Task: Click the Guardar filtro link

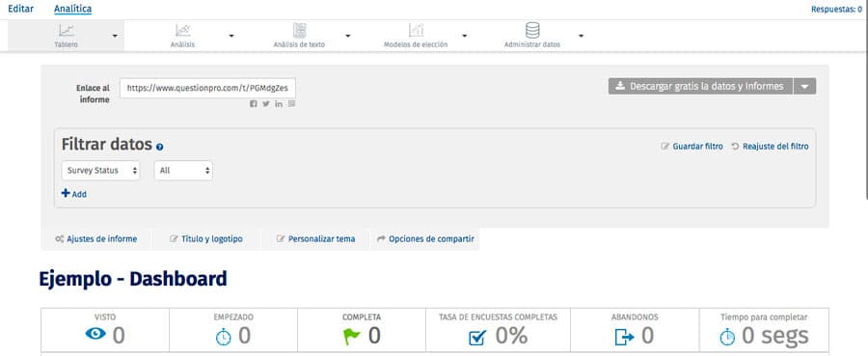Action: tap(692, 147)
